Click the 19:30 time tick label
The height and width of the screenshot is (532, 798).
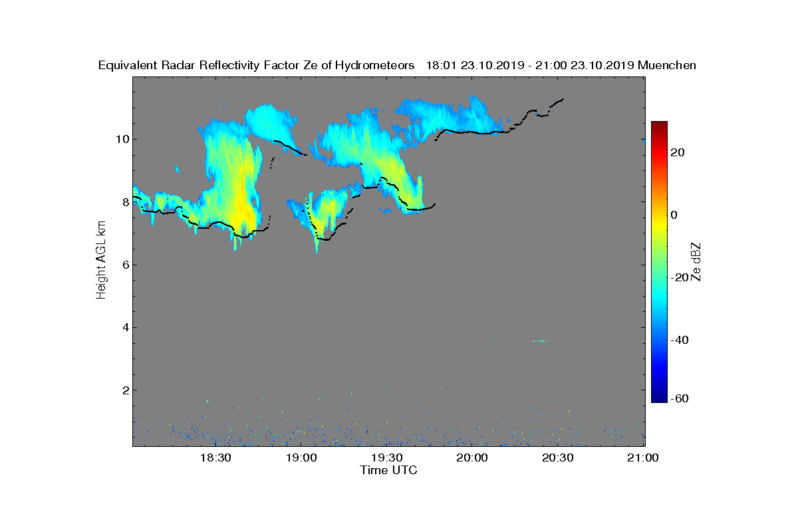pos(386,458)
